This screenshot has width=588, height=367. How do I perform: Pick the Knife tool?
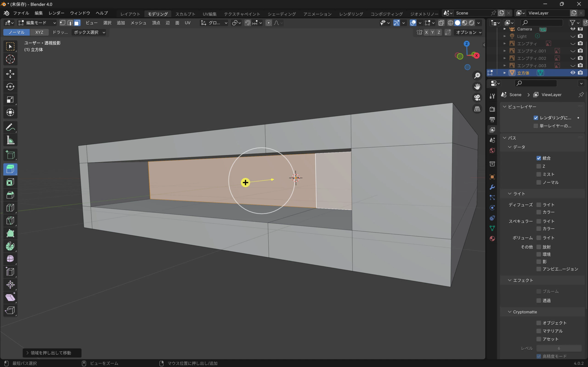click(x=10, y=220)
